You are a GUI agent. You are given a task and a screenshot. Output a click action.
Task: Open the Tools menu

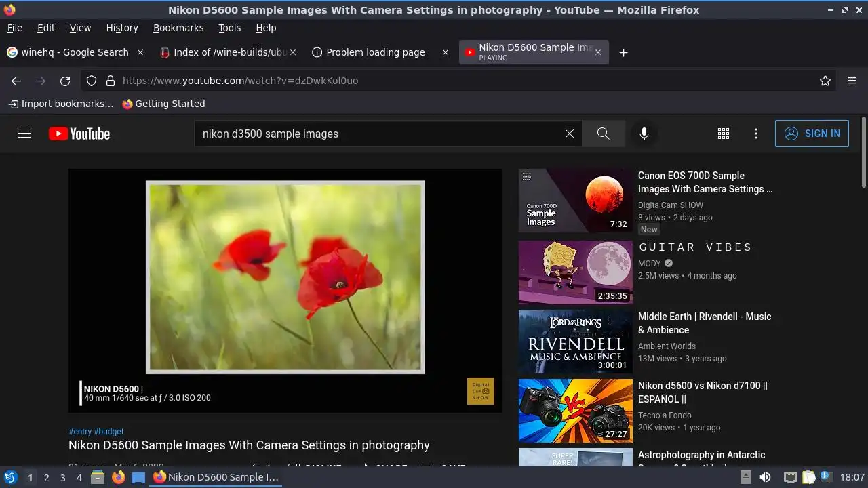pyautogui.click(x=230, y=28)
